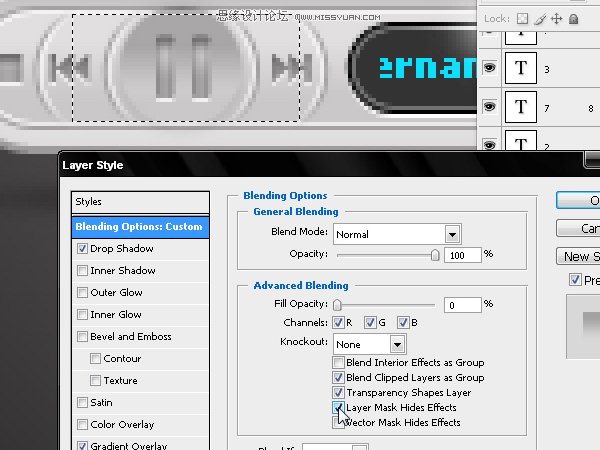Enable Bevel and Emboss effect

(x=82, y=336)
